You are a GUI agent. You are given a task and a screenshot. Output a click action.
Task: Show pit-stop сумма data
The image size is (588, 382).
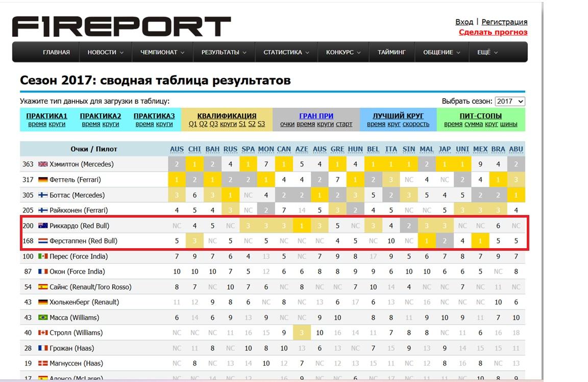point(473,124)
